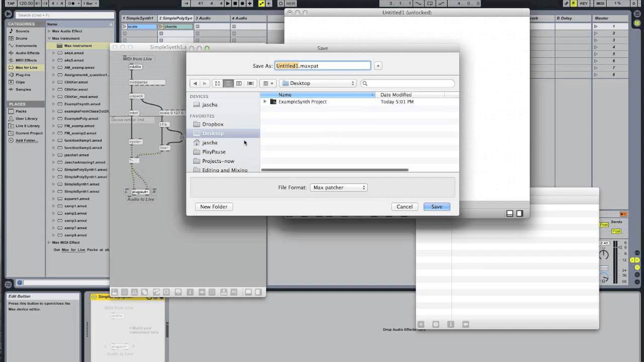Collapse the Max Instrument folder

point(49,38)
